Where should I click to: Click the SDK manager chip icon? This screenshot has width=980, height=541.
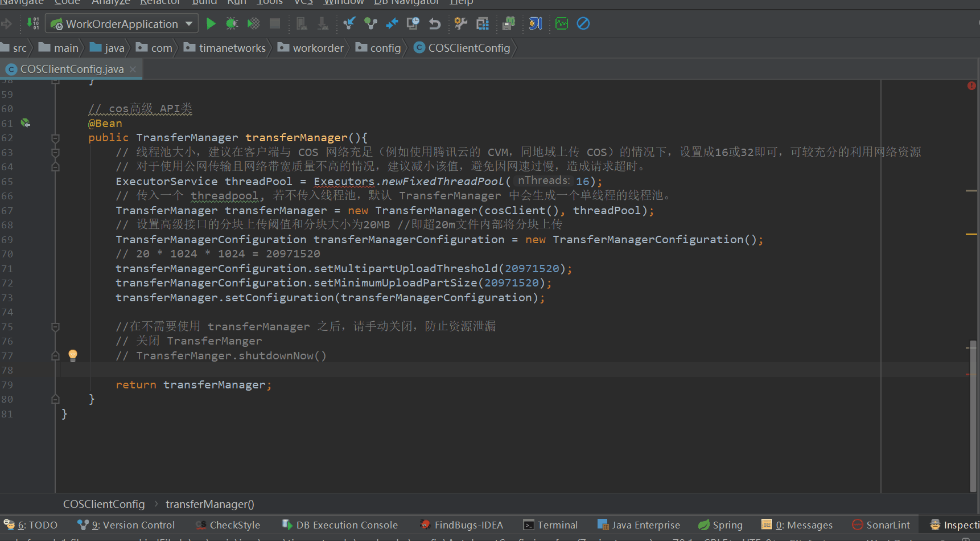coord(509,24)
